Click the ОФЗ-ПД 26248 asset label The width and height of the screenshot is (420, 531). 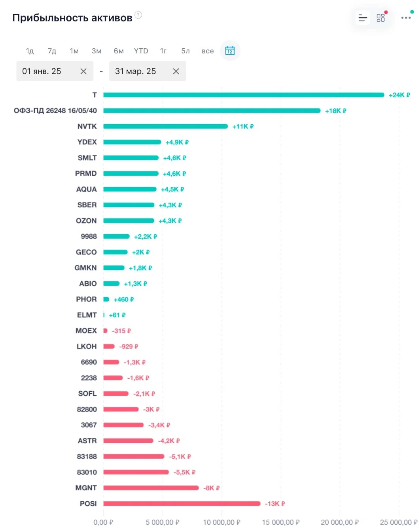55,111
